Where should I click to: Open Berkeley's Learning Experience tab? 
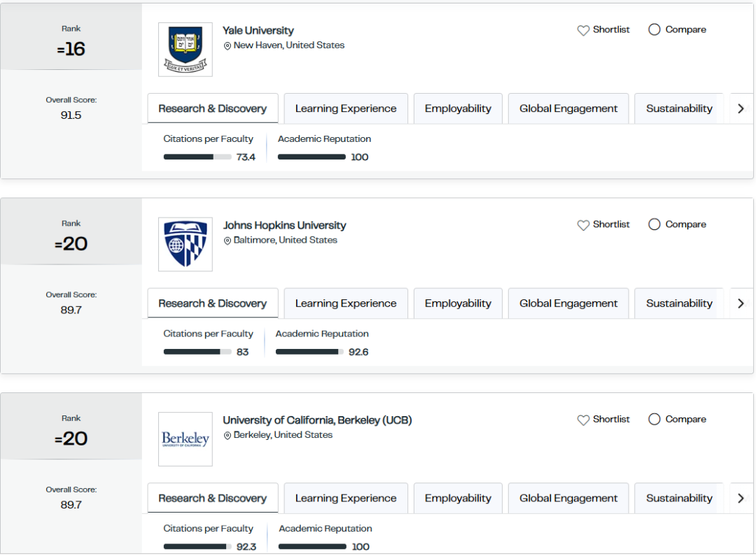[x=346, y=498]
